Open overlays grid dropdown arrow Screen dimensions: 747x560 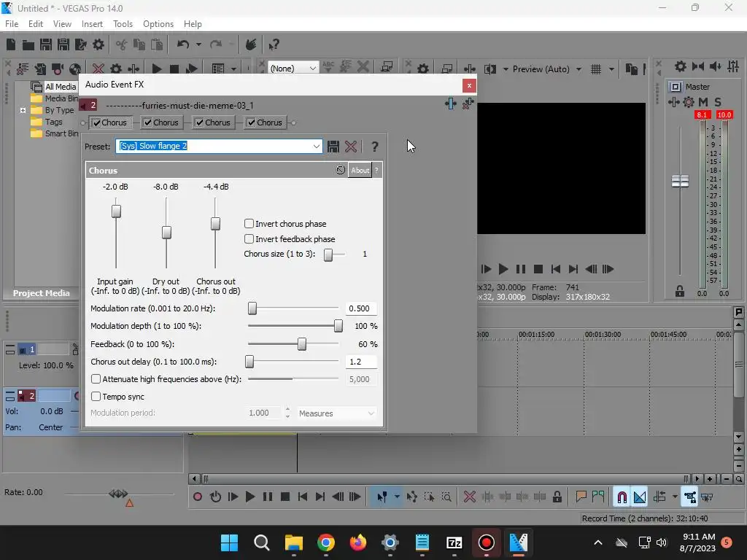coord(611,69)
